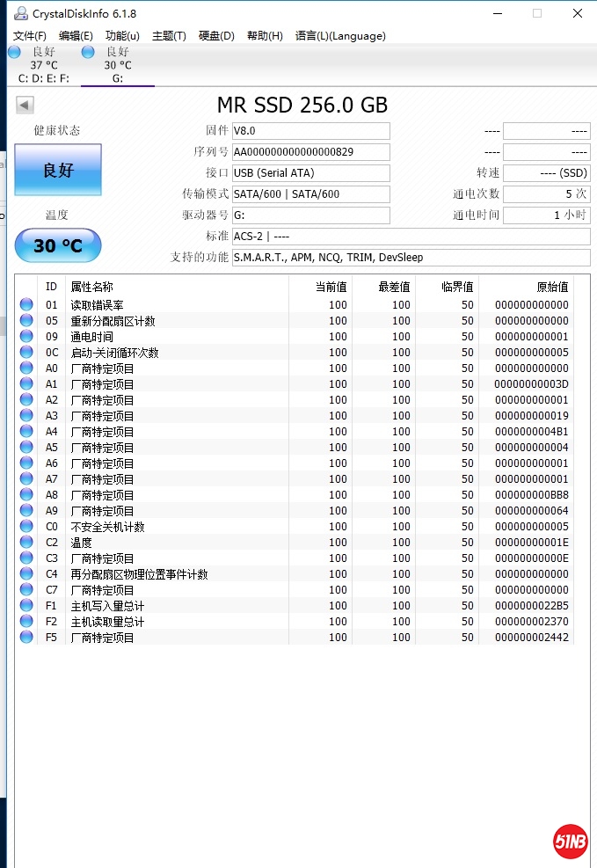The image size is (597, 868).
Task: Click the previous disk arrow button
Action: tap(25, 106)
